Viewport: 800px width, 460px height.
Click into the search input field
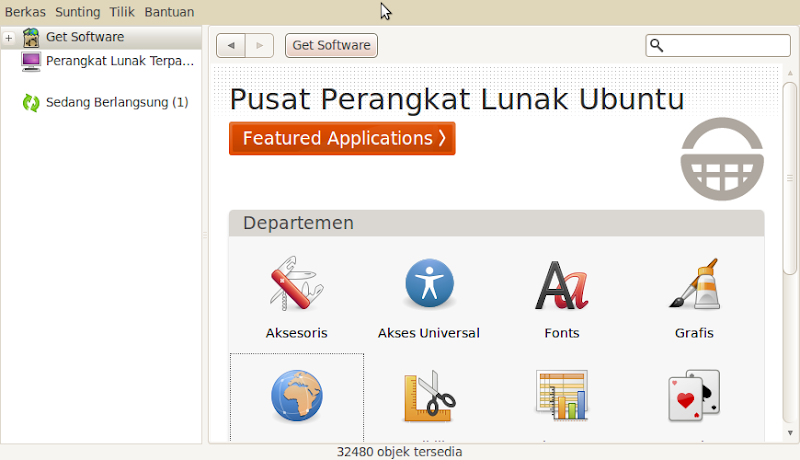718,45
